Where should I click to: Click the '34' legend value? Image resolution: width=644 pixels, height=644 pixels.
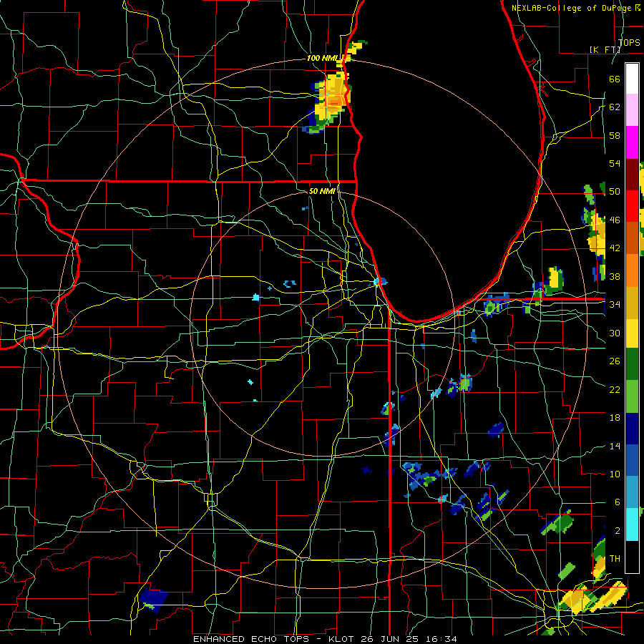click(x=615, y=304)
